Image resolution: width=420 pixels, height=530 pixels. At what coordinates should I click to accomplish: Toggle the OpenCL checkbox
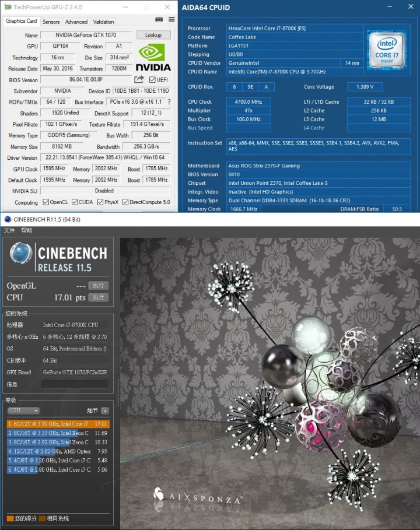coord(45,202)
